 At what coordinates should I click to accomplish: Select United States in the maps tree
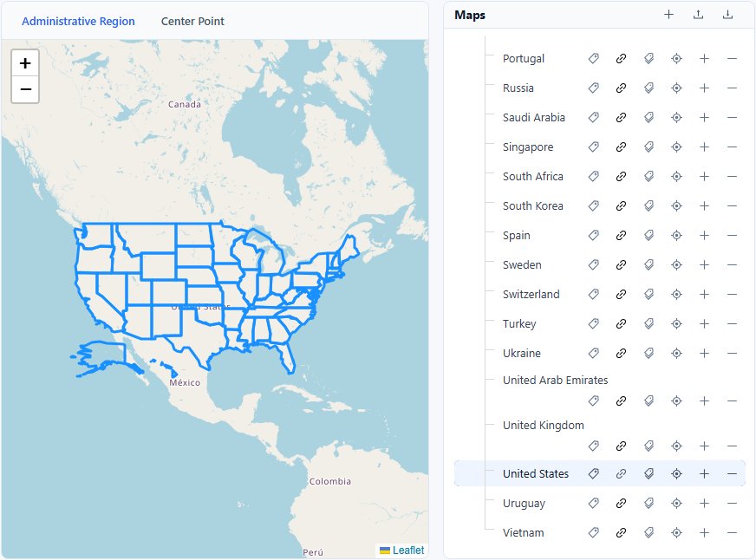coord(535,473)
